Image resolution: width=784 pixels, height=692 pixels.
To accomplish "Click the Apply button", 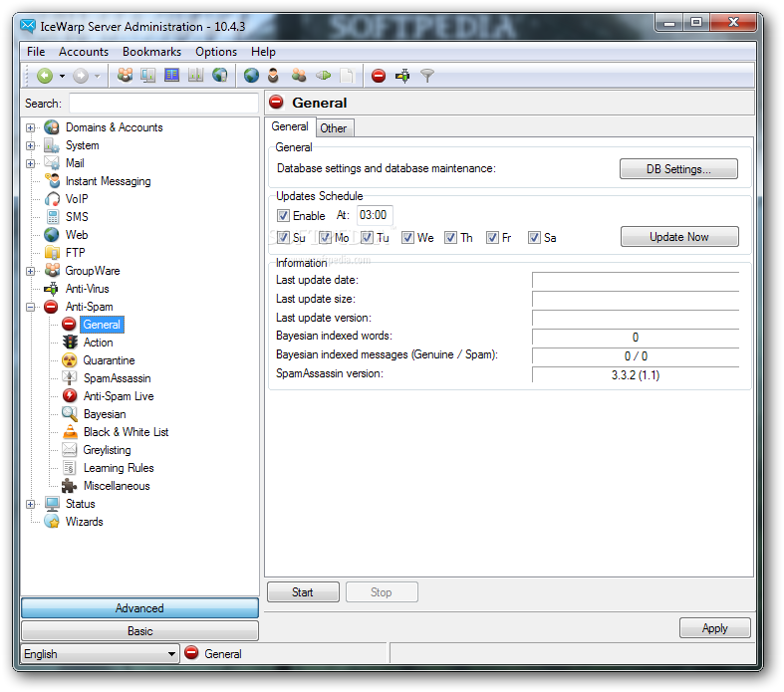I will tap(714, 628).
